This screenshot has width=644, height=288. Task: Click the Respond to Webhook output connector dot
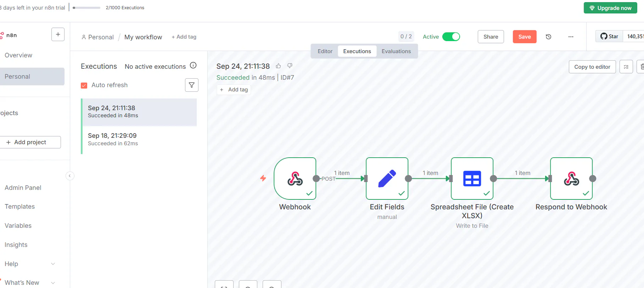(x=593, y=179)
